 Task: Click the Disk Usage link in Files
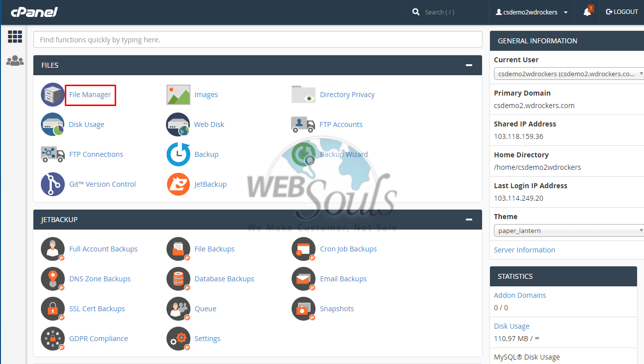click(x=87, y=124)
